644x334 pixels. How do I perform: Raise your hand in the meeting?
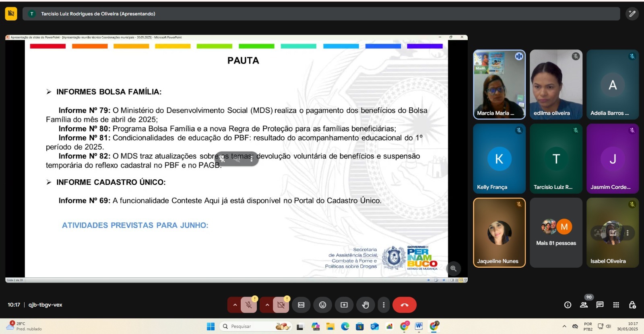[x=365, y=305]
